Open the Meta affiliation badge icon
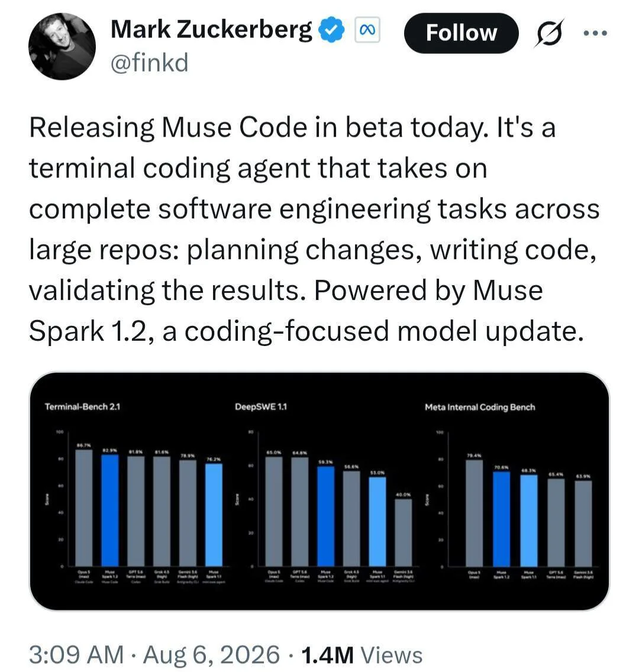 coord(367,30)
